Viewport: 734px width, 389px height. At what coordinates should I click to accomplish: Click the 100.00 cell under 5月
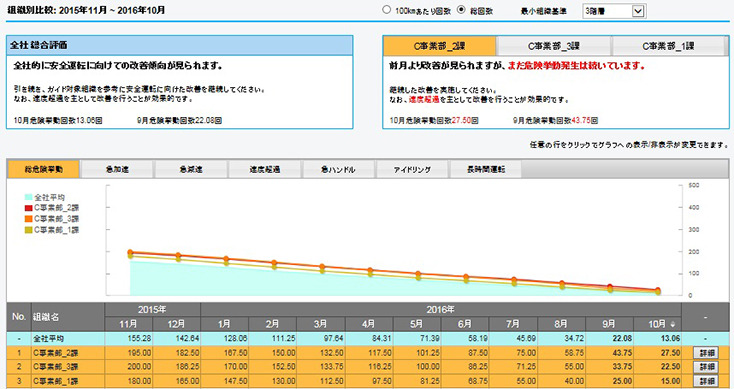(x=417, y=367)
